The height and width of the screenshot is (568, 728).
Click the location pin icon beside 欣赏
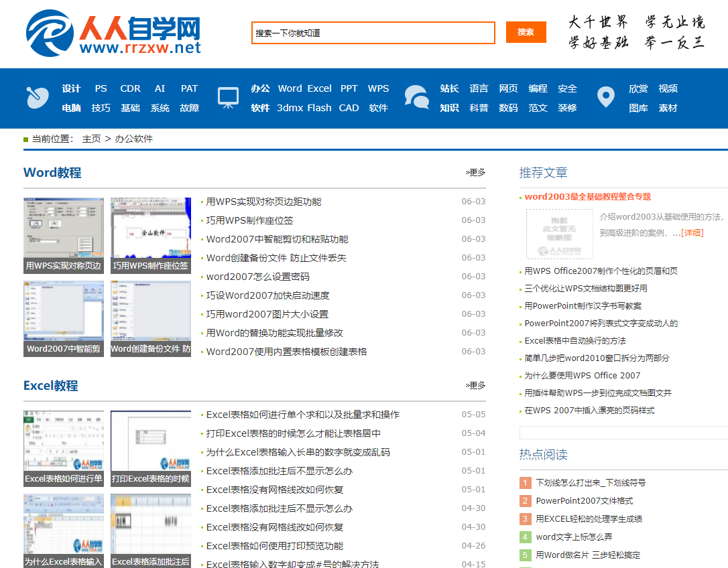pos(606,97)
